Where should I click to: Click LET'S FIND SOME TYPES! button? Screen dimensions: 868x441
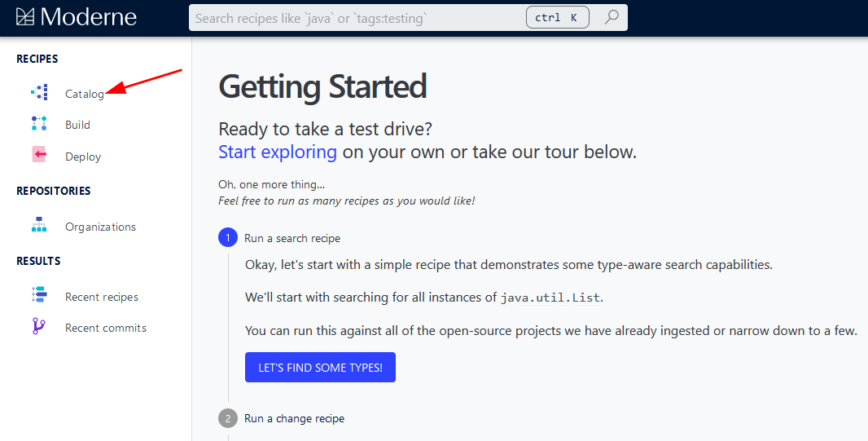point(320,368)
